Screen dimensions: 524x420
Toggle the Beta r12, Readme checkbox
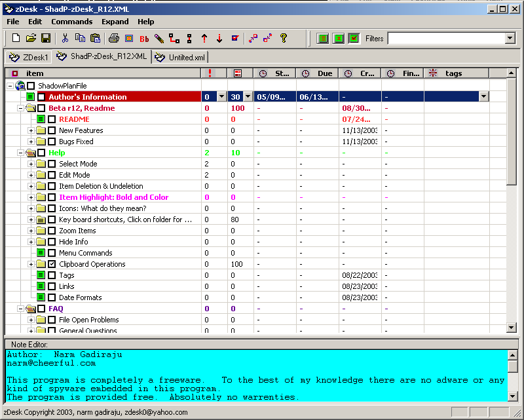point(41,108)
